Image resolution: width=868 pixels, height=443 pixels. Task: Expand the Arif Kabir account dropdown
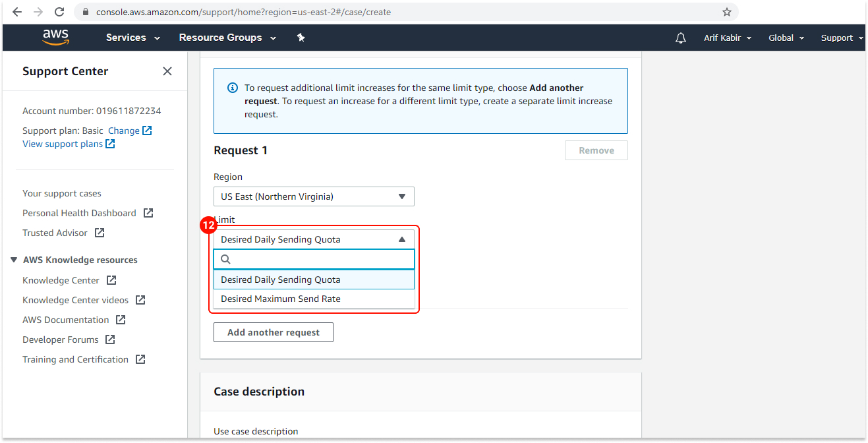pos(727,38)
